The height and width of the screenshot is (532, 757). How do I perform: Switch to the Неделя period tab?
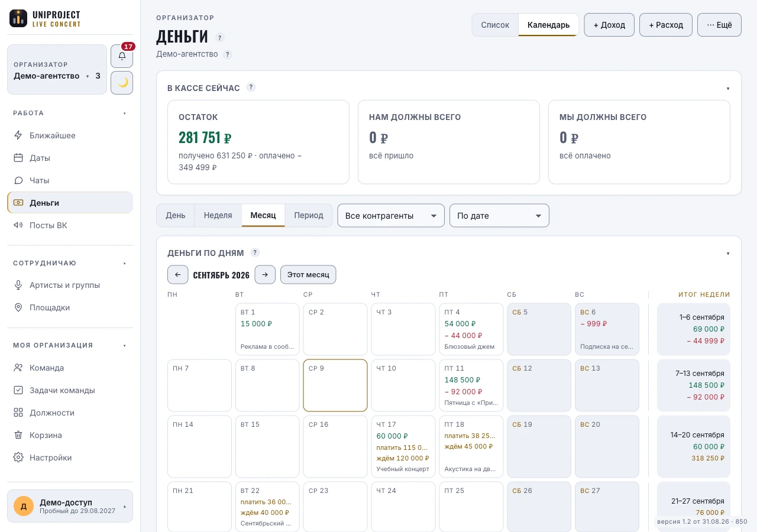(218, 215)
